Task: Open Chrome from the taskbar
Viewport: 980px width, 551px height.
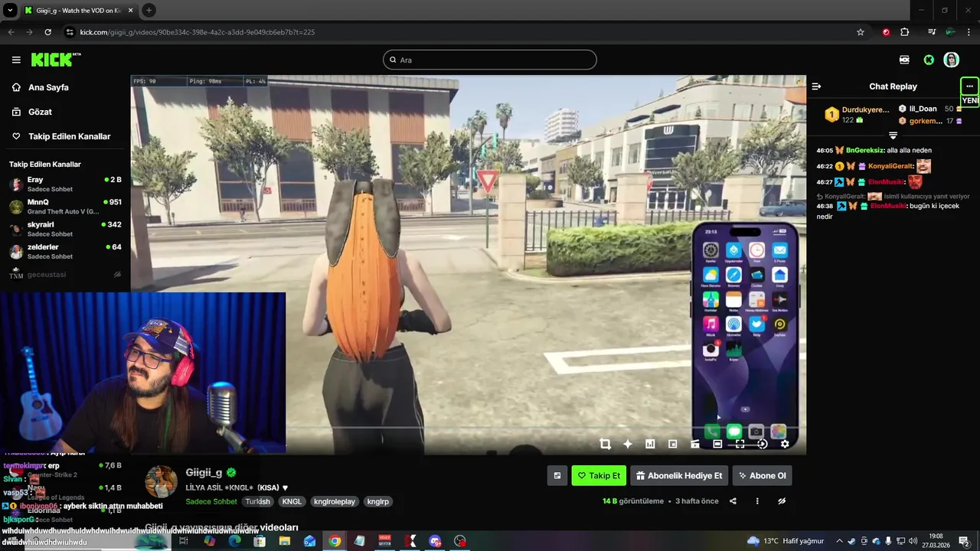Action: [x=335, y=541]
